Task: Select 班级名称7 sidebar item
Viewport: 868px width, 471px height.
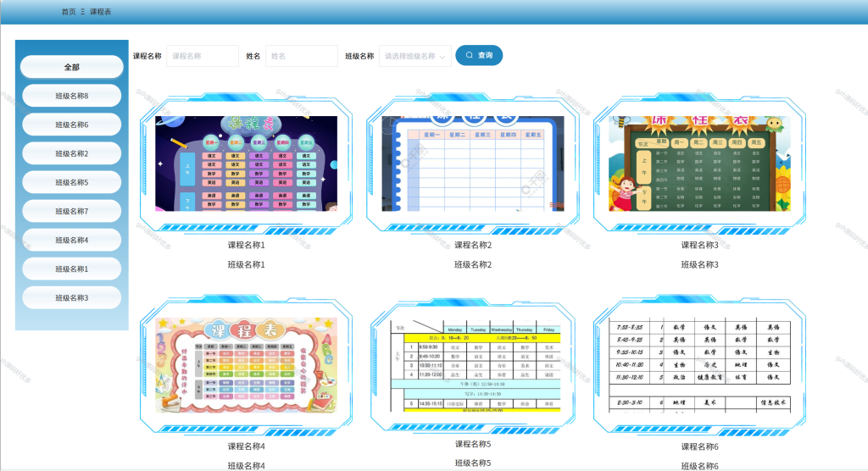Action: 72,211
